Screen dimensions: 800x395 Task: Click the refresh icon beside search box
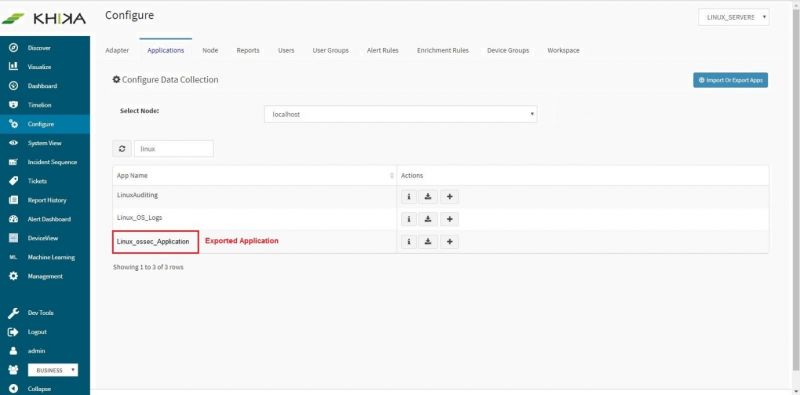coord(122,149)
